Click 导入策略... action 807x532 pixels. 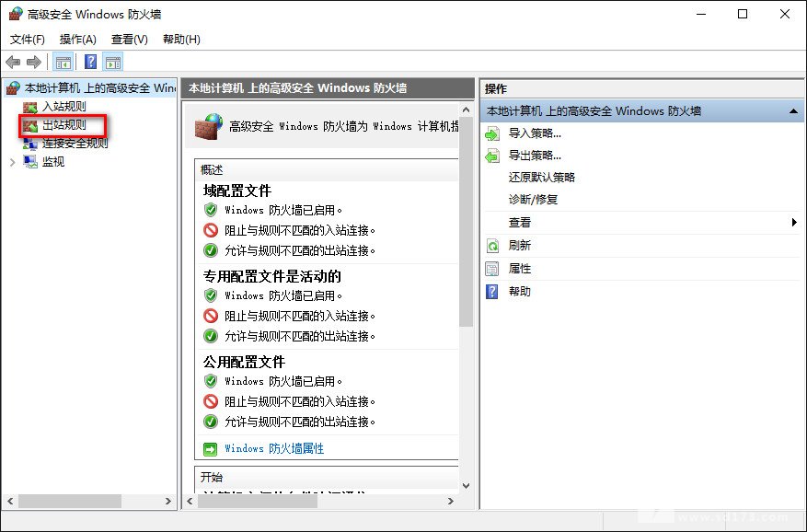tap(535, 133)
